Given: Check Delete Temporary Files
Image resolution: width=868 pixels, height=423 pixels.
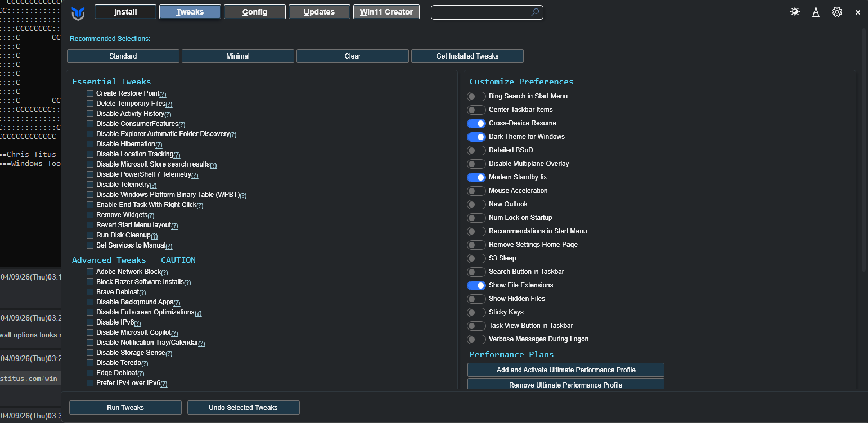Looking at the screenshot, I should click(90, 103).
